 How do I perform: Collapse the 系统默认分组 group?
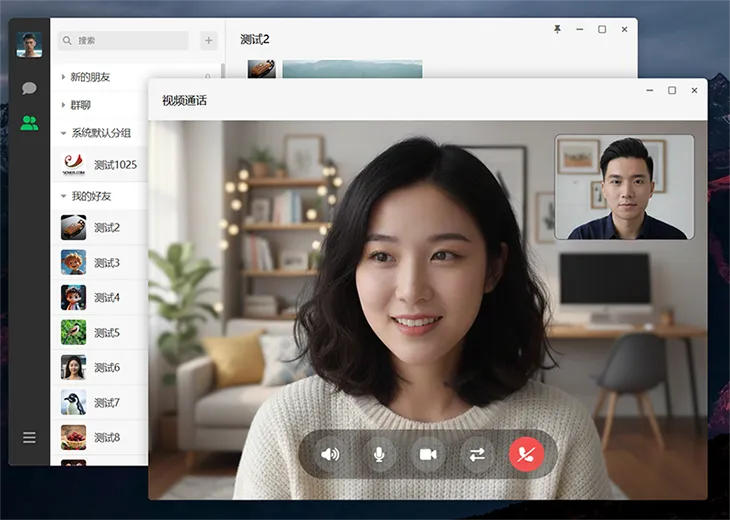(100, 133)
